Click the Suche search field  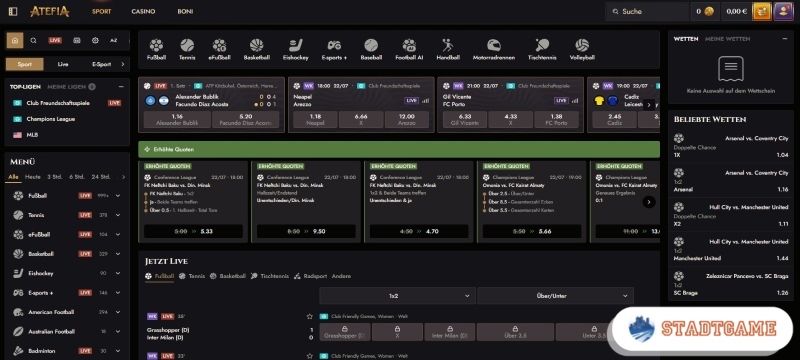point(647,11)
